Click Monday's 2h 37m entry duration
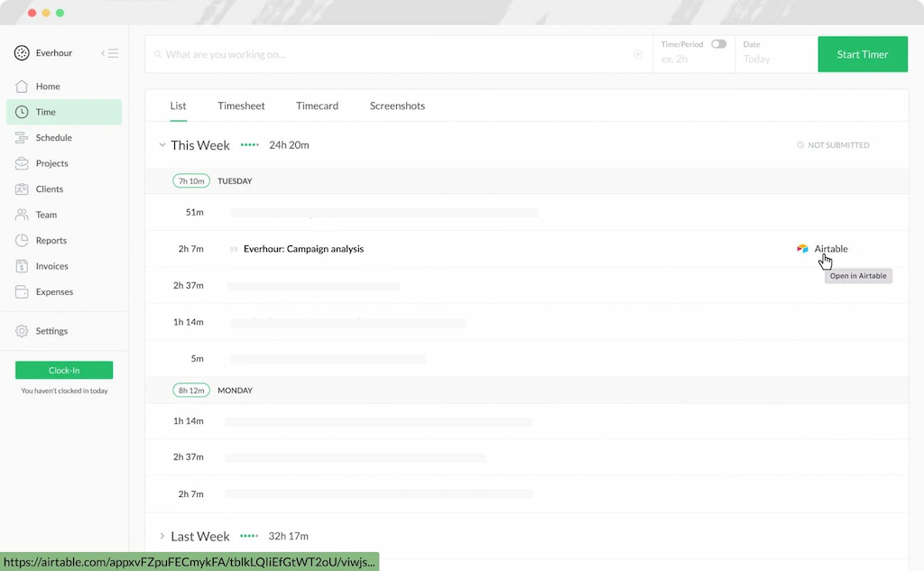Viewport: 924px width, 571px height. coord(189,456)
